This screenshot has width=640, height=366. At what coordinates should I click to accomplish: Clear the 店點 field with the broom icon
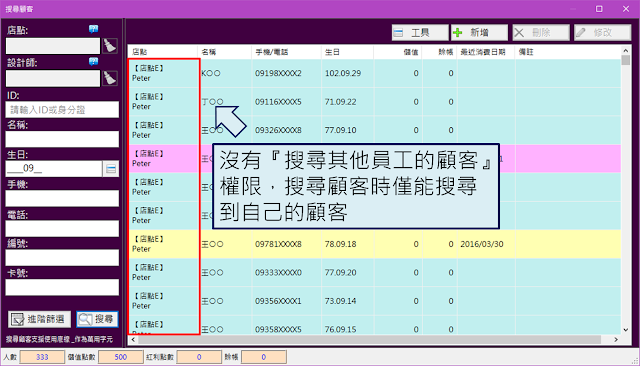110,46
